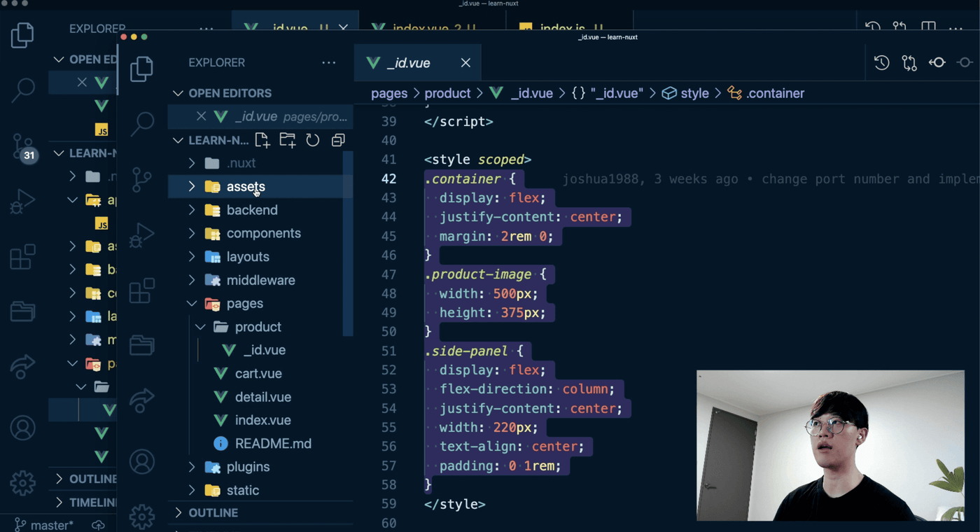Open Explorer icon in background window

coord(22,35)
